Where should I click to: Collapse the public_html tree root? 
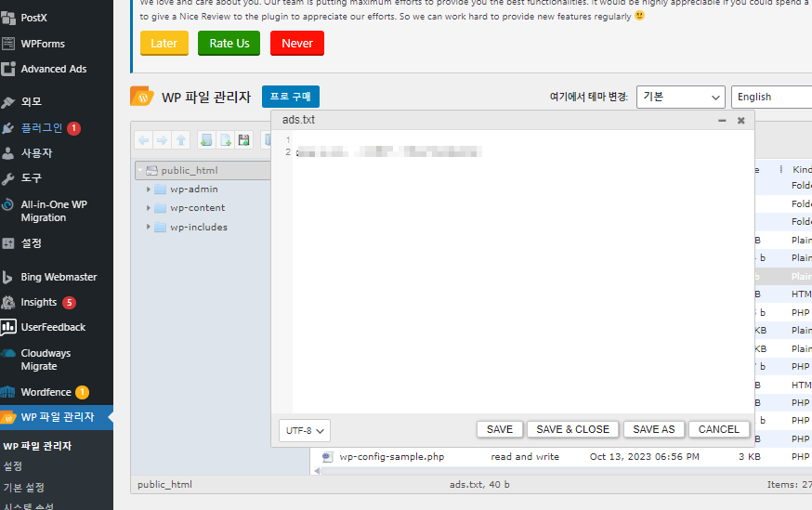[140, 170]
